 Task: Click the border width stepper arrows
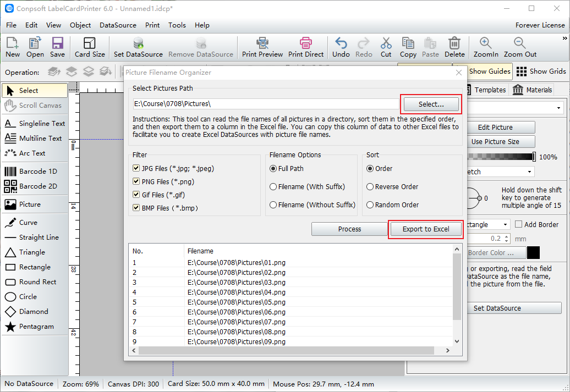[x=507, y=239]
